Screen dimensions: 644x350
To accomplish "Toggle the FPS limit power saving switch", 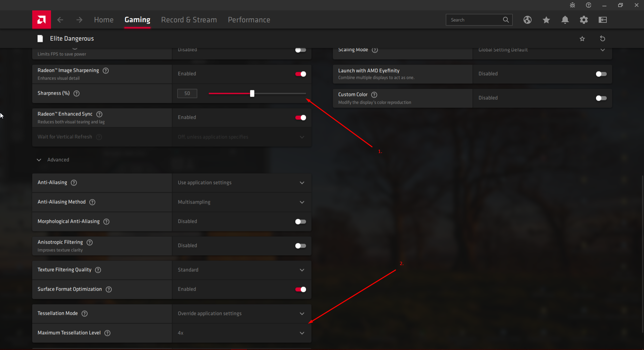I will tap(301, 50).
